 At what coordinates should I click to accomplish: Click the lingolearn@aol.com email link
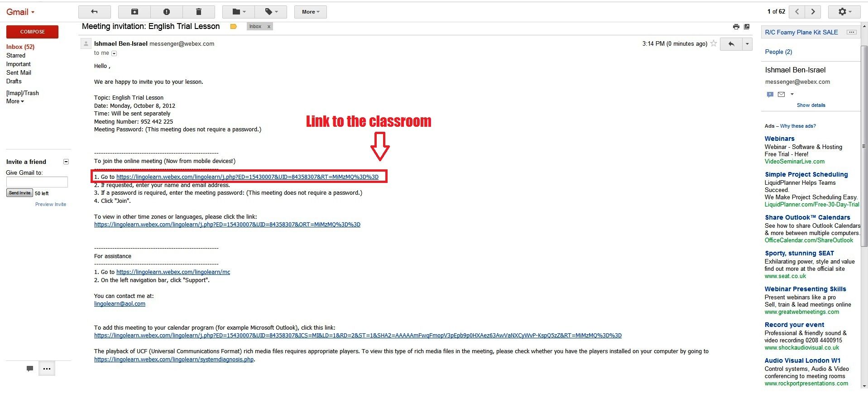pos(120,304)
